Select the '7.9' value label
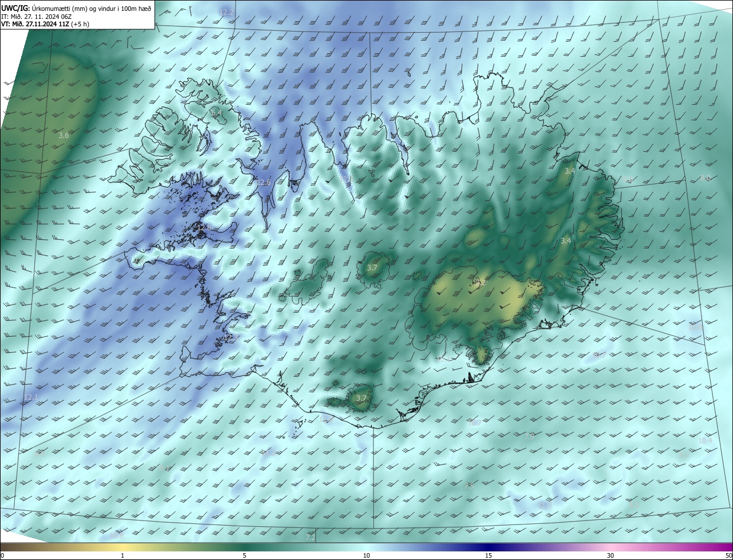 click(x=529, y=436)
